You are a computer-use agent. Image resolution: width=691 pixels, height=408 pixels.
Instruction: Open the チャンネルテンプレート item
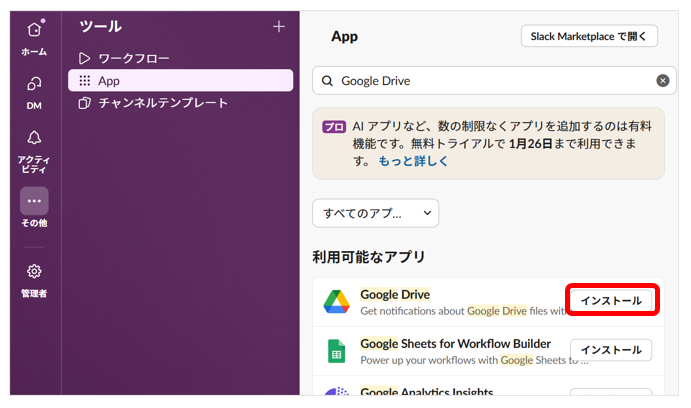pos(181,103)
